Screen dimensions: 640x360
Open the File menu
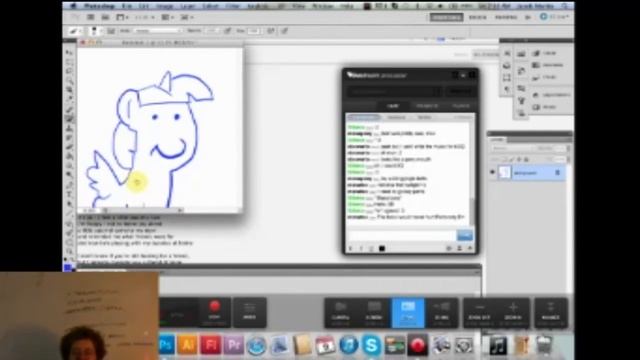click(127, 6)
